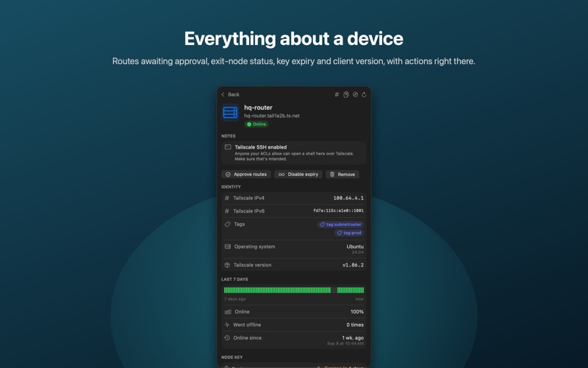
Task: Click the Approve routes button
Action: click(246, 174)
